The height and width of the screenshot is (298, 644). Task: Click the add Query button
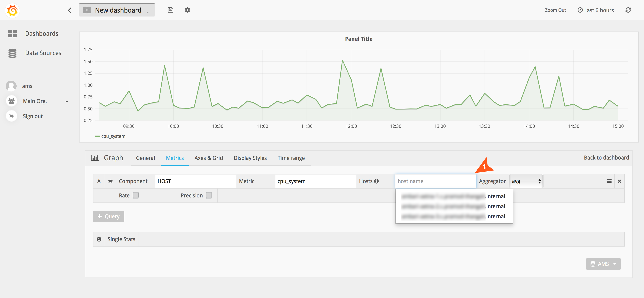click(108, 216)
